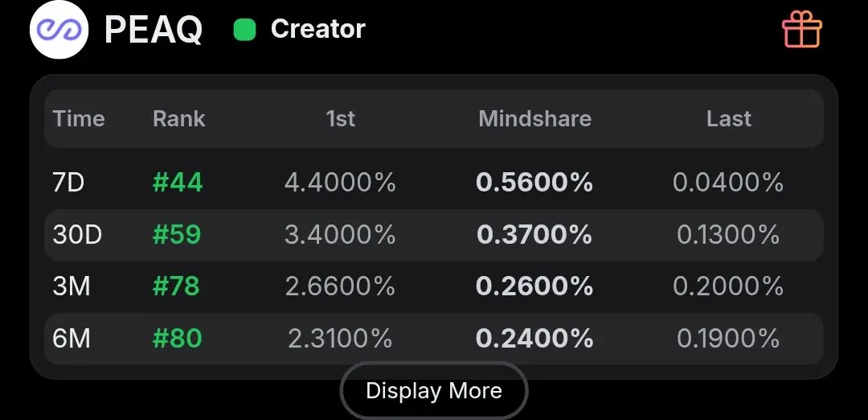Click the green Creator status indicator
The width and height of the screenshot is (868, 420).
[244, 30]
